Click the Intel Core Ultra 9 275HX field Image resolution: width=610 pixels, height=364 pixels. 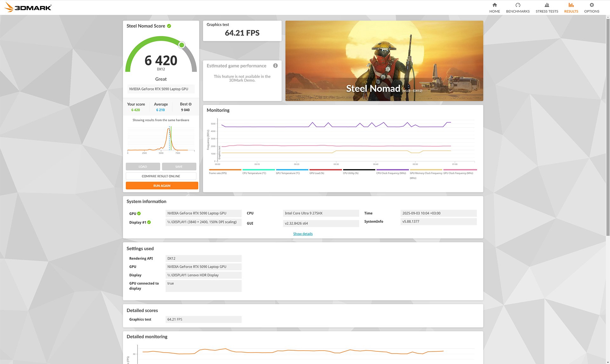pos(321,213)
